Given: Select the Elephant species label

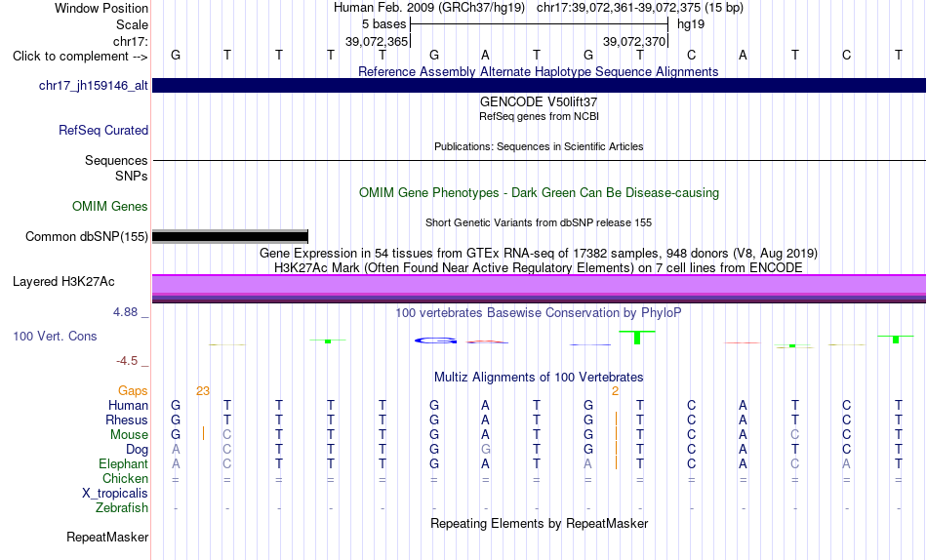Looking at the screenshot, I should point(123,464).
